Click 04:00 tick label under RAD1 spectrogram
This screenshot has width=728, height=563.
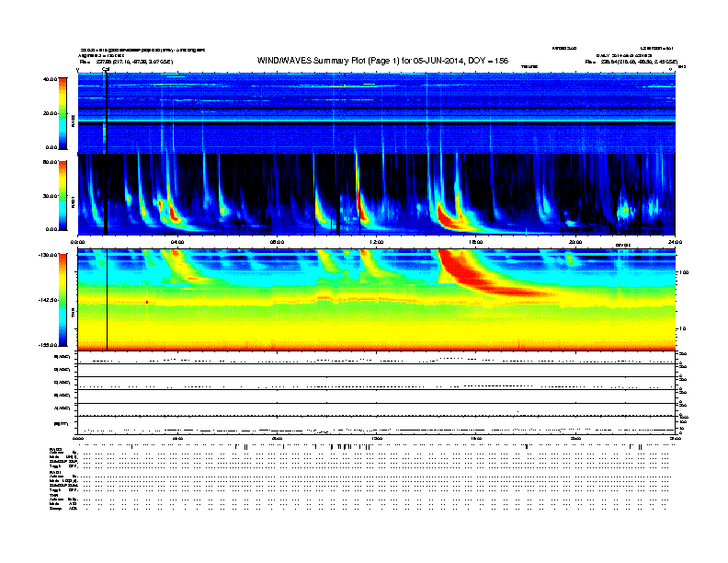pos(177,242)
